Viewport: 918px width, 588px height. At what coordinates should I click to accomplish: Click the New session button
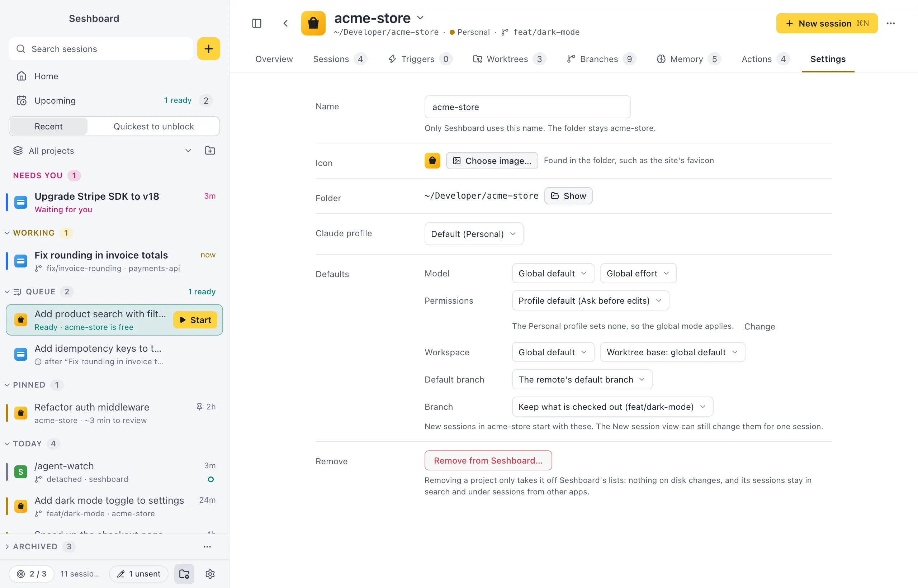(x=827, y=23)
